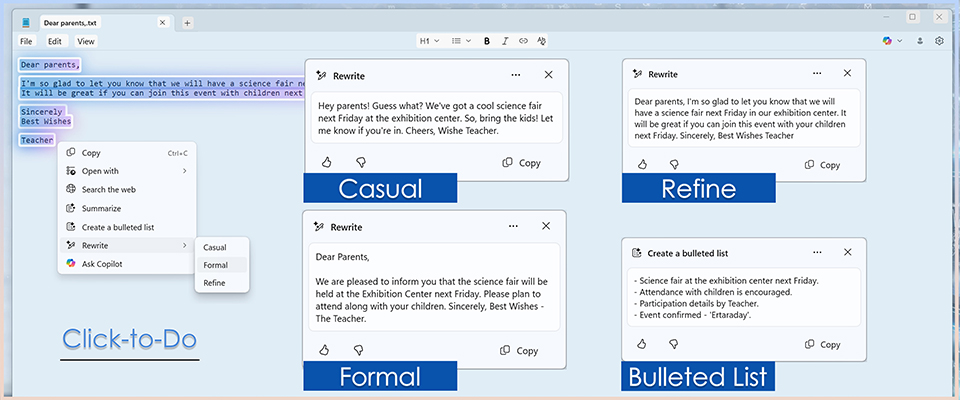This screenshot has height=400, width=960.
Task: Thumbs down the bulleted list result
Action: pyautogui.click(x=673, y=343)
